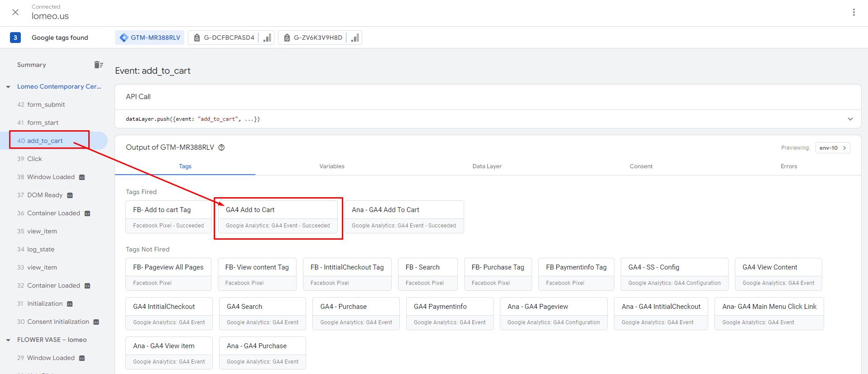Open the GA4 Add to Cart tag card
The height and width of the screenshot is (374, 868).
pos(278,217)
